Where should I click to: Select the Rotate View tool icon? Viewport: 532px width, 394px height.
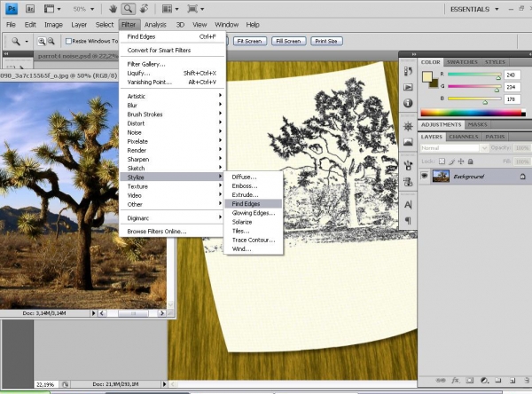point(144,9)
